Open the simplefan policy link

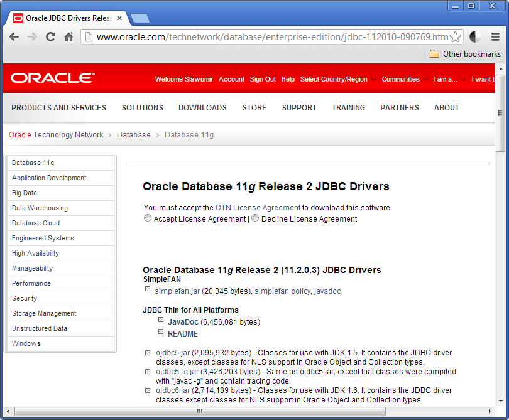coord(282,291)
